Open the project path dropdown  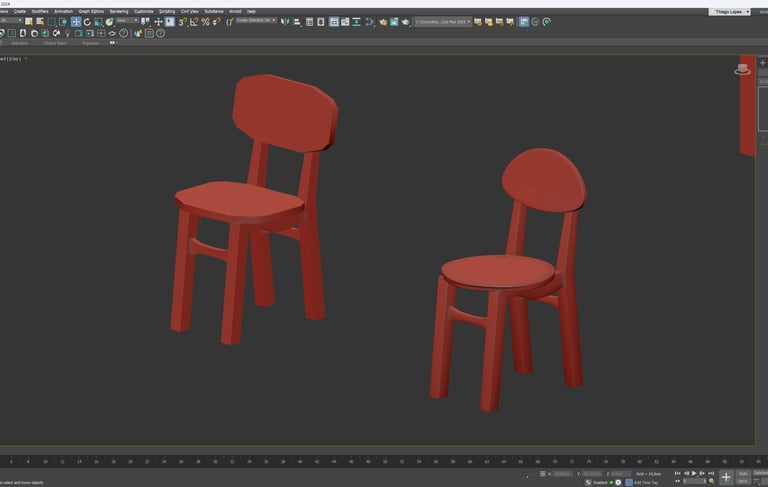tap(442, 21)
